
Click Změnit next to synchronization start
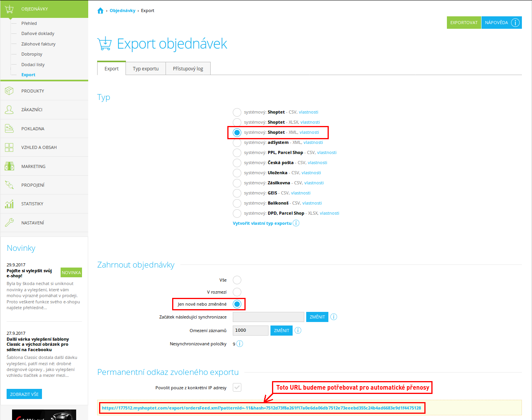[x=317, y=317]
